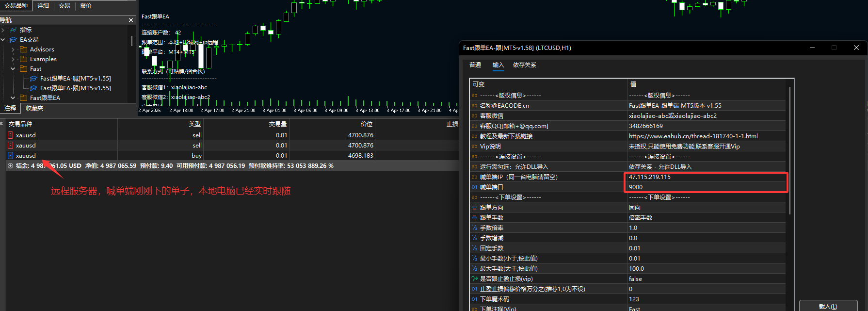Viewport: 868px width, 311px height.
Task: Click the Fast跟单EA-喊[MT5-v1.55] expert icon
Action: click(33, 79)
